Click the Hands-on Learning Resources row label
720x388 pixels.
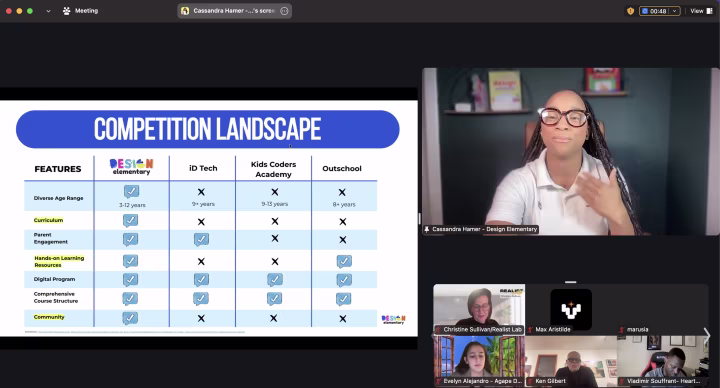click(x=59, y=261)
